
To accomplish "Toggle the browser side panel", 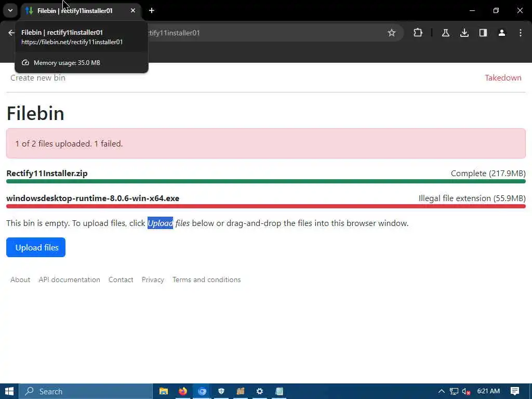I will tap(483, 33).
